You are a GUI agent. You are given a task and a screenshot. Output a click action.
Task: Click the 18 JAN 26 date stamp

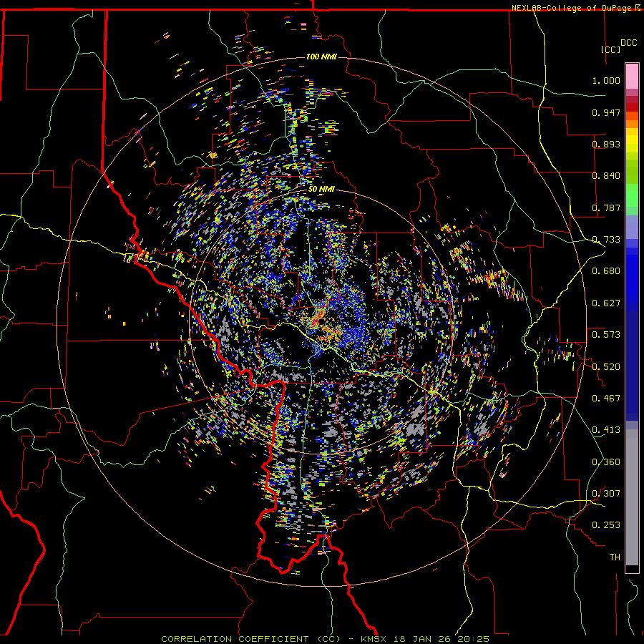point(423,639)
